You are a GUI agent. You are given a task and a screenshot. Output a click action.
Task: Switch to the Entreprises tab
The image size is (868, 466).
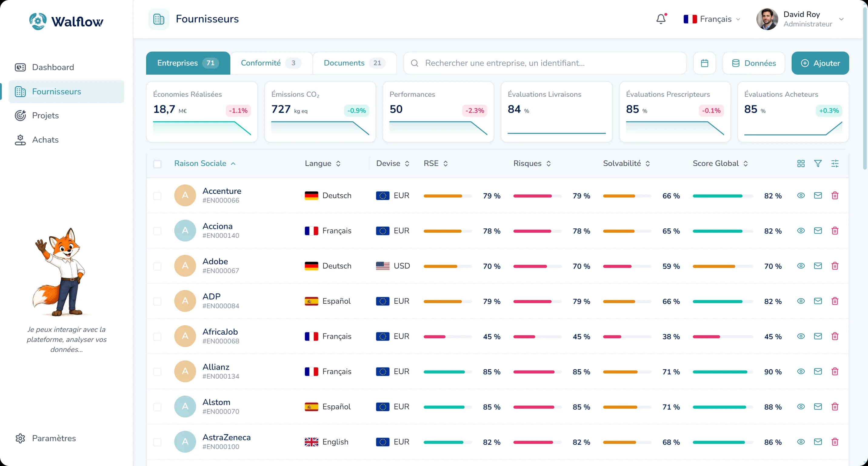pyautogui.click(x=188, y=63)
